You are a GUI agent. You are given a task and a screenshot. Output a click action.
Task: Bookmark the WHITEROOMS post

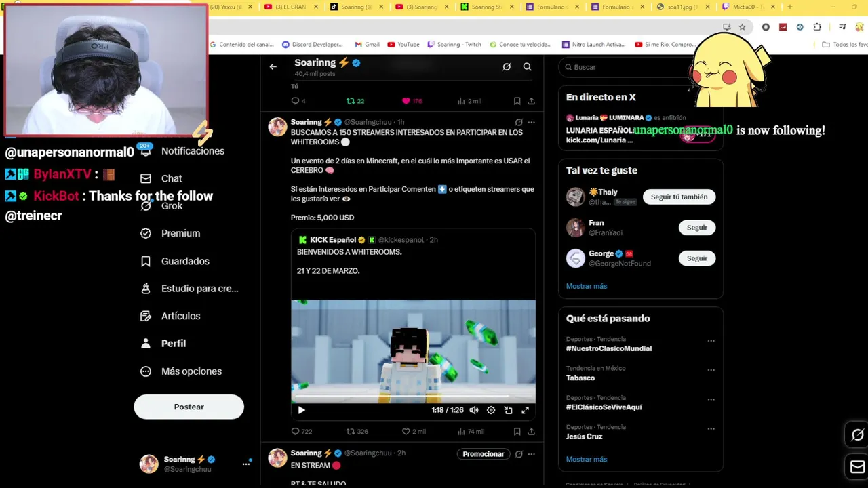pyautogui.click(x=517, y=431)
